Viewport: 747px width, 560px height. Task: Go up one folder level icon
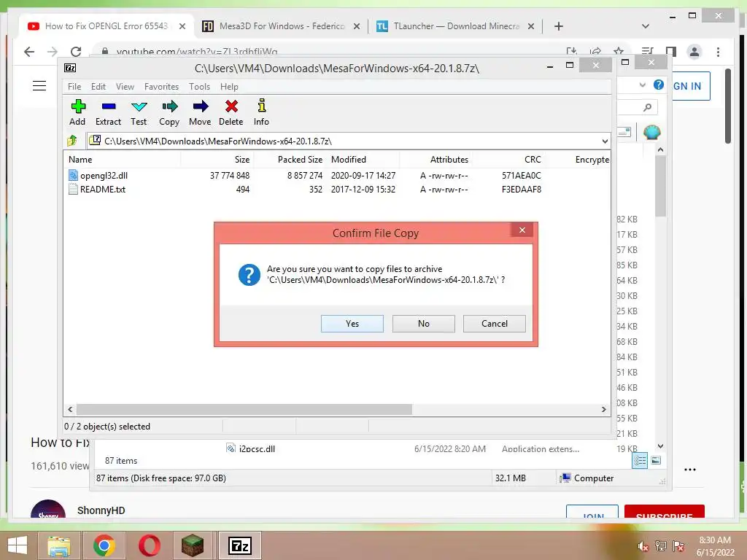click(72, 141)
